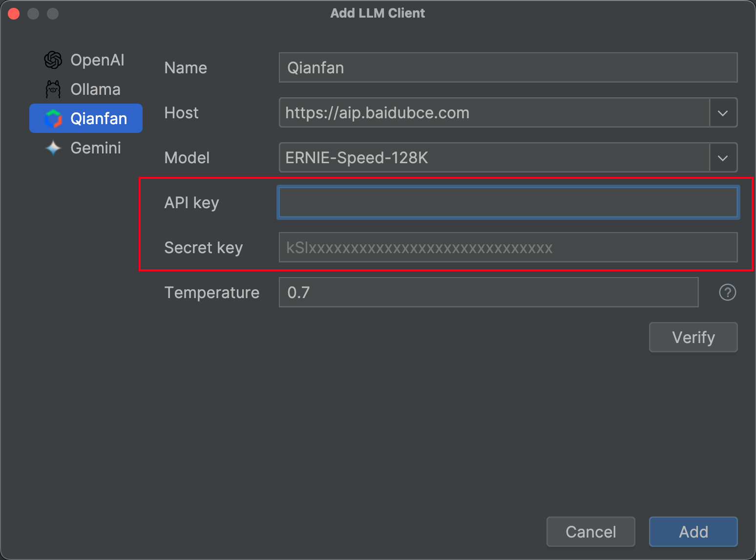The image size is (756, 560).
Task: Click the Qianfan colored cube icon
Action: tap(53, 119)
